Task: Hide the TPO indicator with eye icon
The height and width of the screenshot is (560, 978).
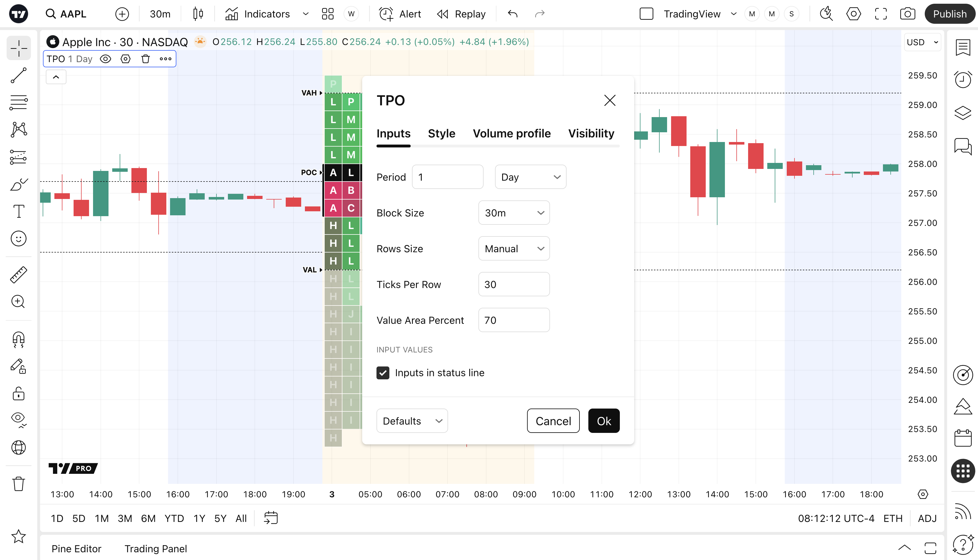Action: pos(105,59)
